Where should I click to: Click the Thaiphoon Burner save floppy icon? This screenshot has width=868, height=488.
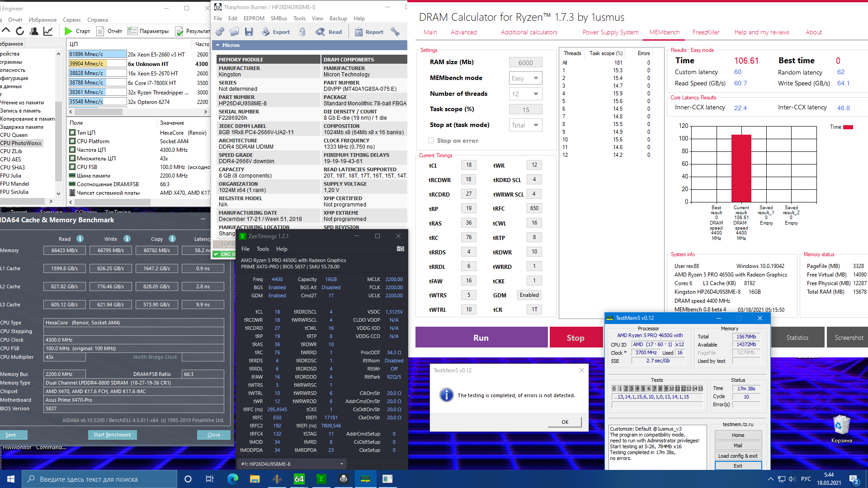click(x=249, y=32)
